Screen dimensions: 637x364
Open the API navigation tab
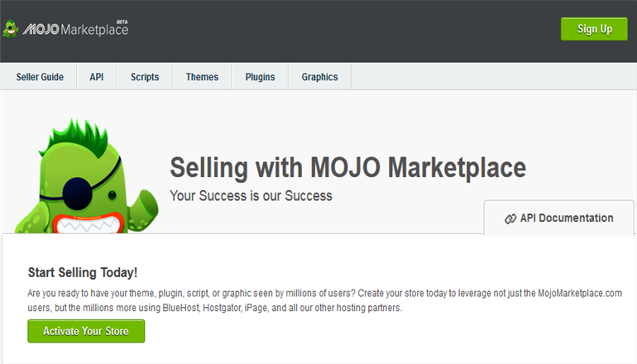tap(97, 77)
